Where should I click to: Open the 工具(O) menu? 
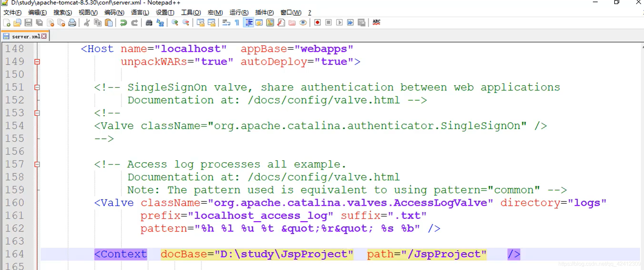tap(191, 13)
